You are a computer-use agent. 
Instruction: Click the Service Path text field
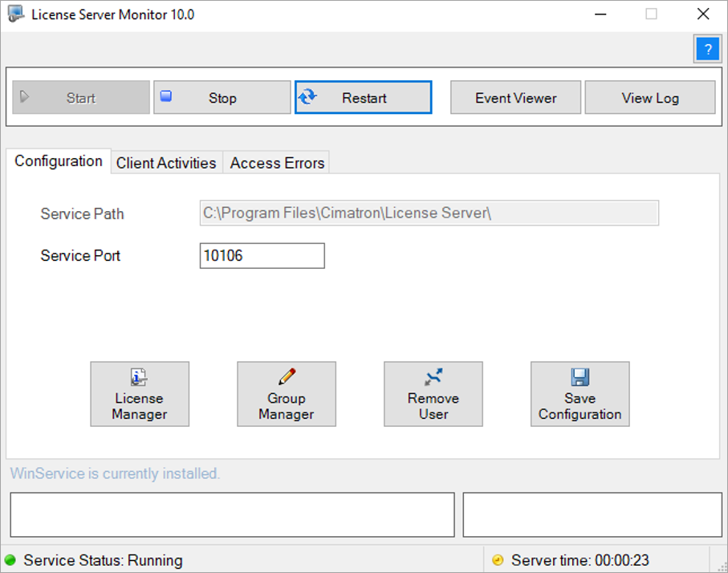coord(429,213)
